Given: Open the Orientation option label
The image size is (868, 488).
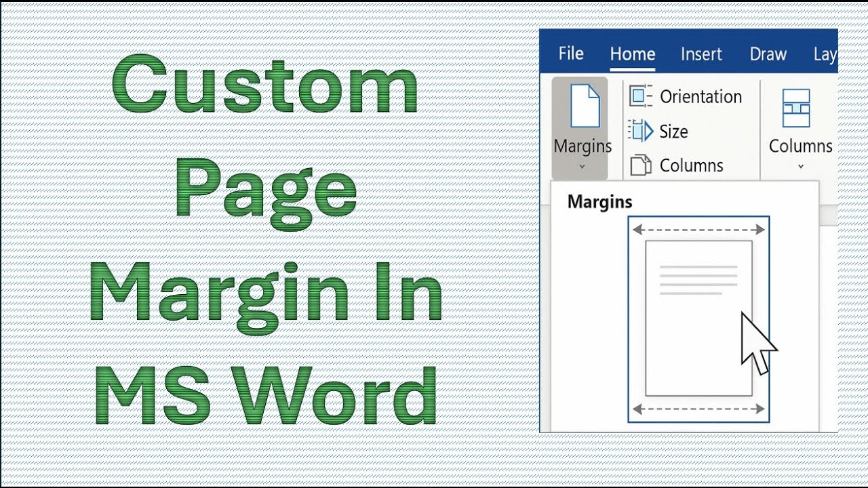Looking at the screenshot, I should point(701,97).
